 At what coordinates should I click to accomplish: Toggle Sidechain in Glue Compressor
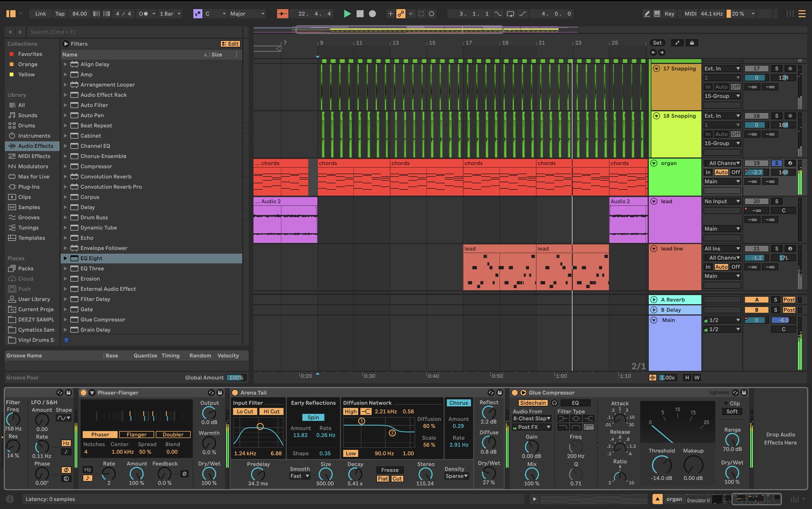(533, 403)
